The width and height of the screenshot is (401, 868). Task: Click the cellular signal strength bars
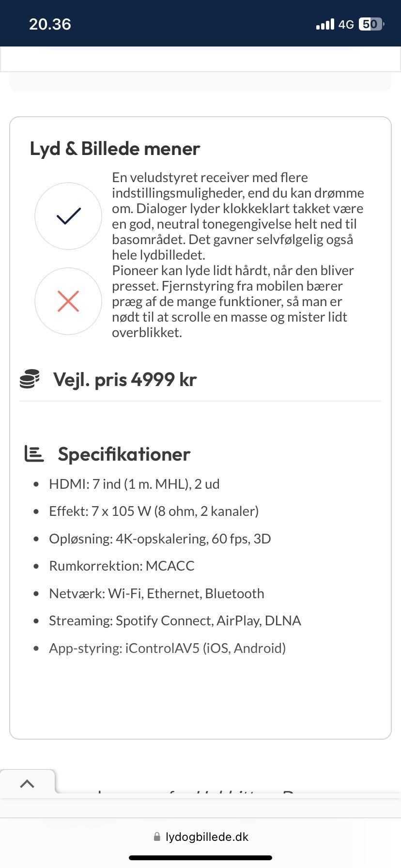pyautogui.click(x=325, y=24)
